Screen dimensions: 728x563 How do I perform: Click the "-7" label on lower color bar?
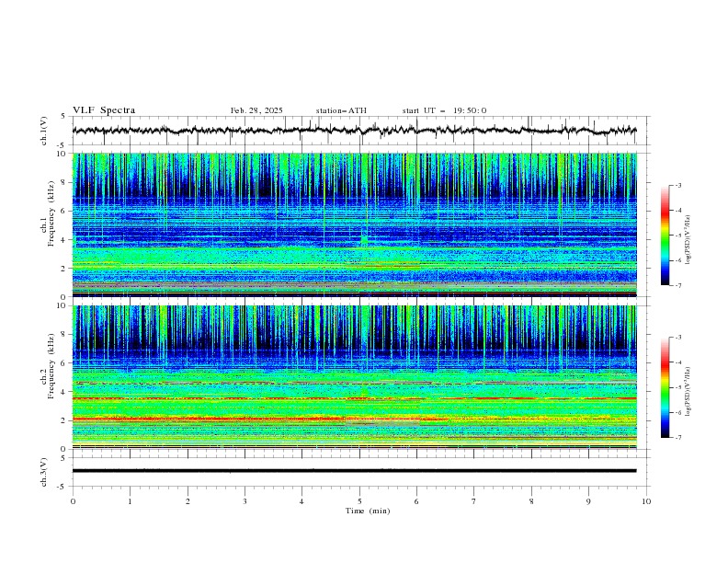[678, 438]
